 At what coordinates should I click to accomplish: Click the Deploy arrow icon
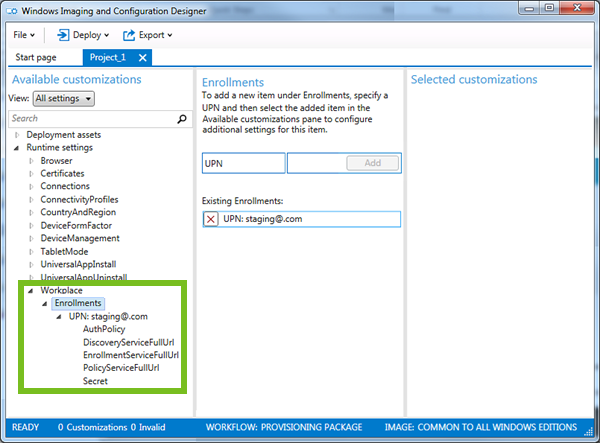(x=63, y=35)
